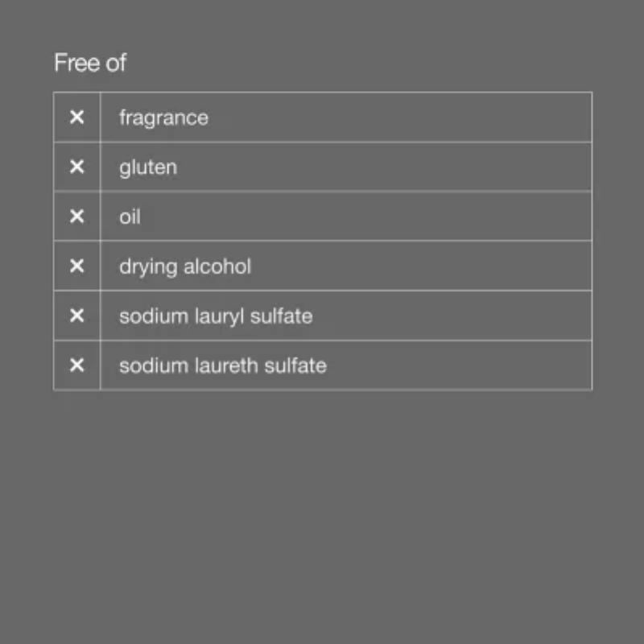Click the X icon beside sodium laureth sulfate
Image resolution: width=644 pixels, height=644 pixels.
point(76,365)
